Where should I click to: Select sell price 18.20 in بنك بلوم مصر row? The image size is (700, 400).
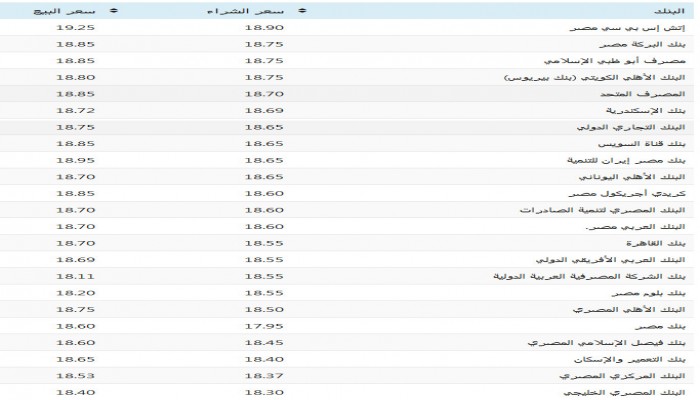75,293
